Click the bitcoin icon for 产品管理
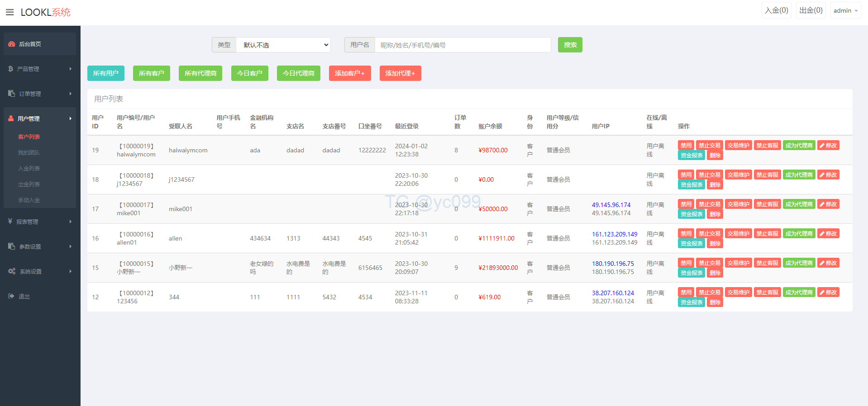The width and height of the screenshot is (868, 406). [10, 69]
